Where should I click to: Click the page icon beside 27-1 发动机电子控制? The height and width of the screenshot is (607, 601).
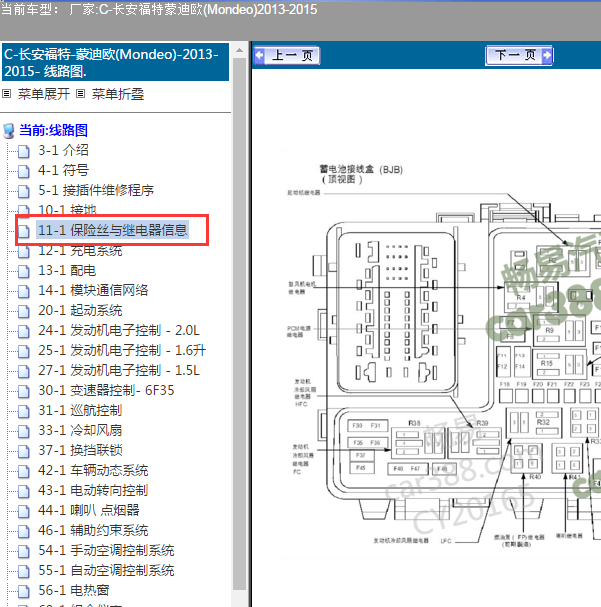24,371
